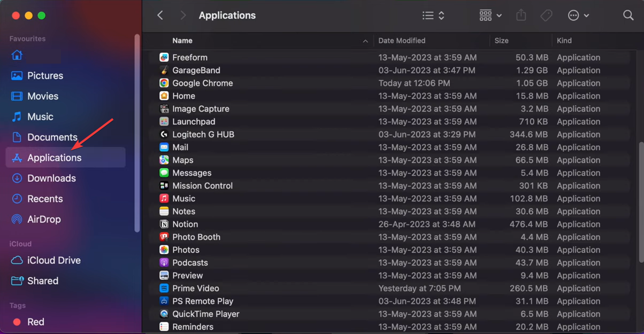
Task: Click the Launchpad icon
Action: [164, 121]
